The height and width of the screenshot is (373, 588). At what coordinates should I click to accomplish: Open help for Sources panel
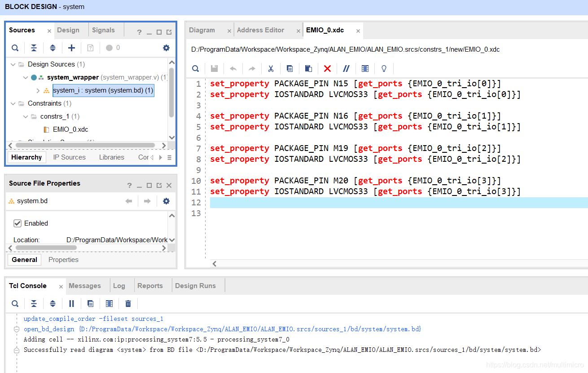[139, 32]
